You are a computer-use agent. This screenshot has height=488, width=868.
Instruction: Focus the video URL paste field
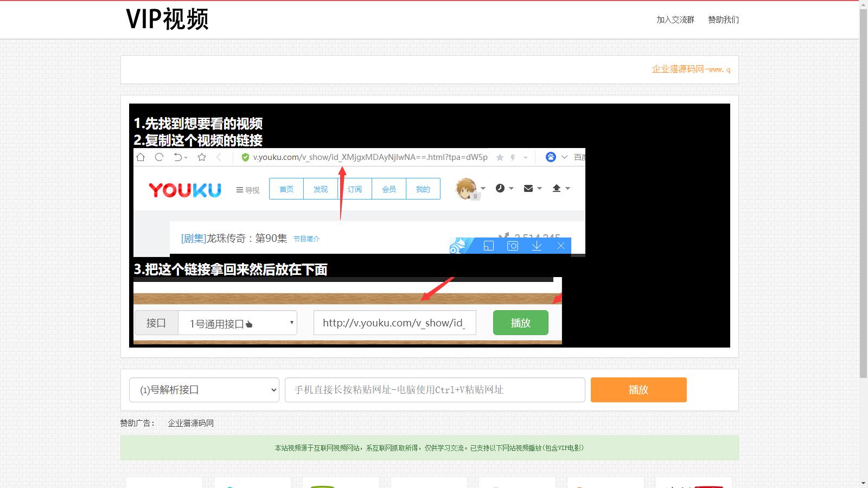click(435, 390)
